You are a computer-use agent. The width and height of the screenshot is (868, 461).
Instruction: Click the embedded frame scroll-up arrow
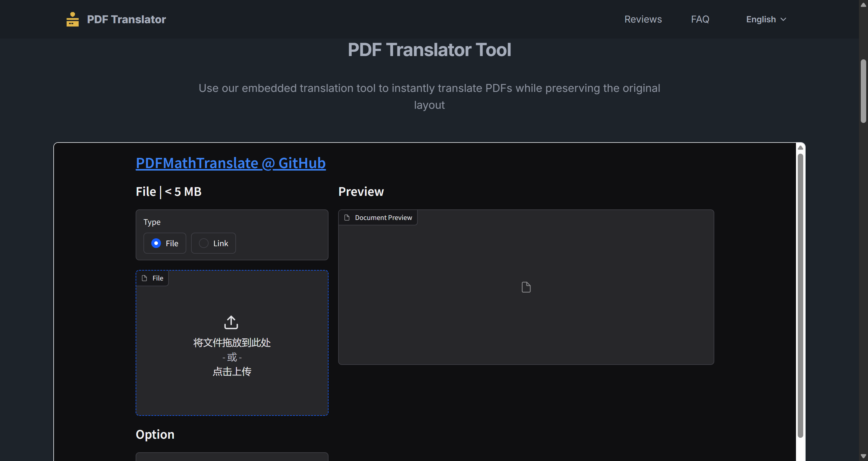800,148
